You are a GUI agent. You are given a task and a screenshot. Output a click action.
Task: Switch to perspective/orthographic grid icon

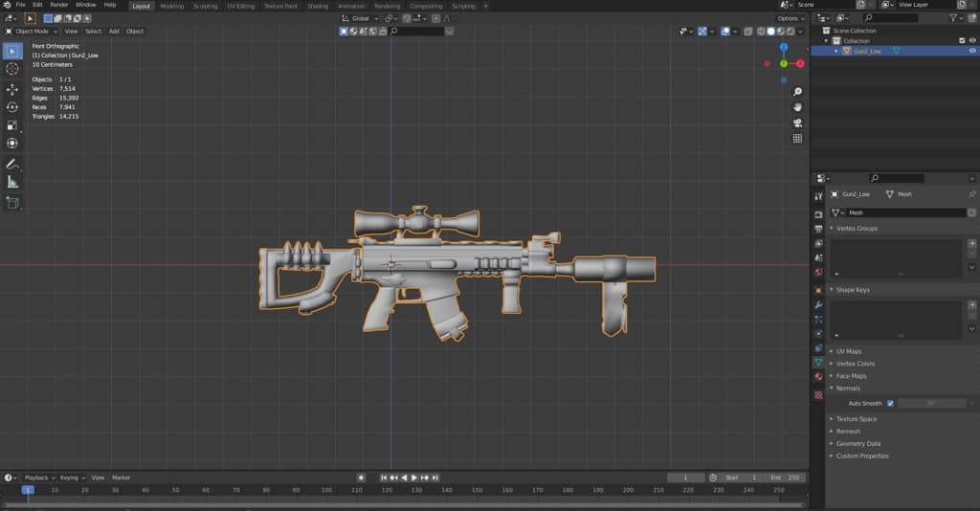tap(797, 138)
